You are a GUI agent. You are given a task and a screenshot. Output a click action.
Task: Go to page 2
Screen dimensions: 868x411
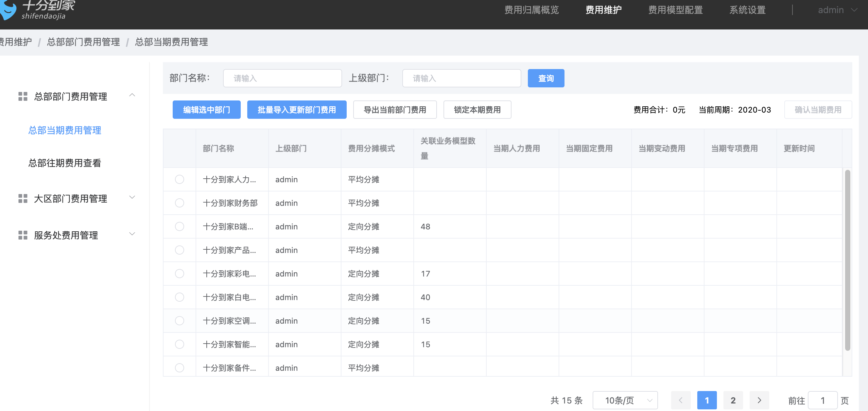[733, 400]
